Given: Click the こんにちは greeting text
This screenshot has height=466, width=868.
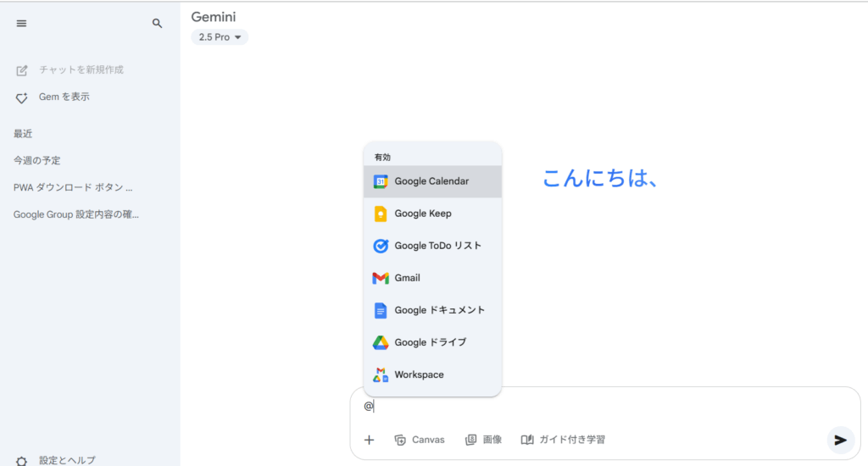Looking at the screenshot, I should tap(599, 178).
